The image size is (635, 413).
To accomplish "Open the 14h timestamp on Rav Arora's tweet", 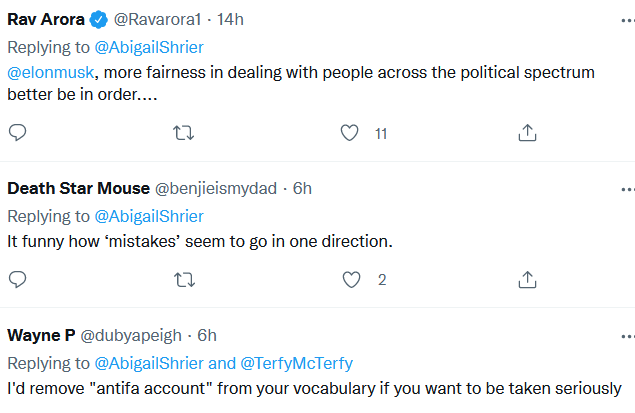I will [x=230, y=19].
